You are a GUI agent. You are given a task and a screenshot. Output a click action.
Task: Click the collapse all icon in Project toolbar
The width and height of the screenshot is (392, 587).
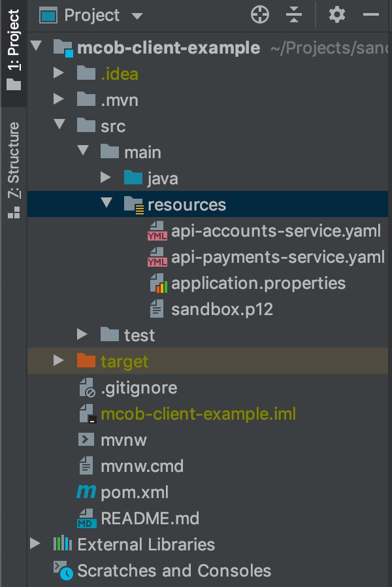click(x=294, y=15)
